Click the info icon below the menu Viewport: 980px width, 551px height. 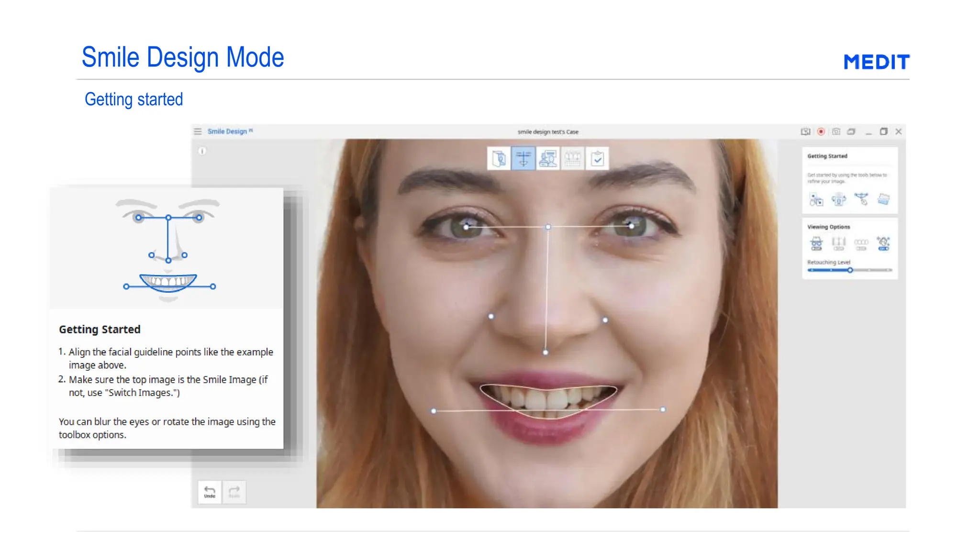coord(202,151)
